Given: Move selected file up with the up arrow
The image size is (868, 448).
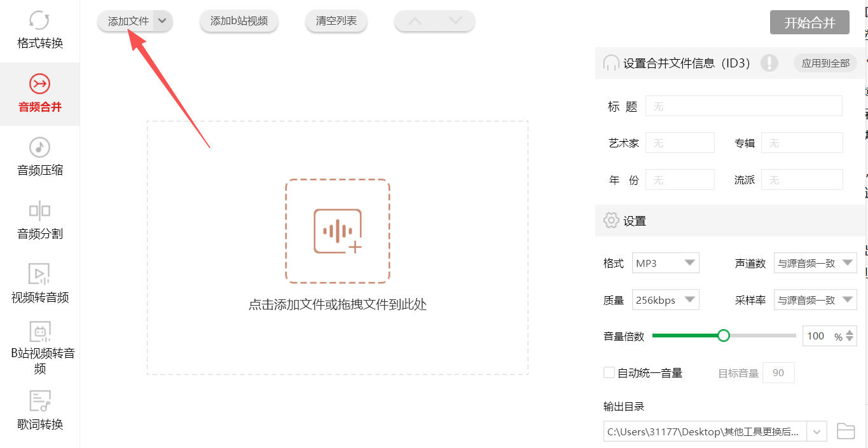Looking at the screenshot, I should [415, 21].
